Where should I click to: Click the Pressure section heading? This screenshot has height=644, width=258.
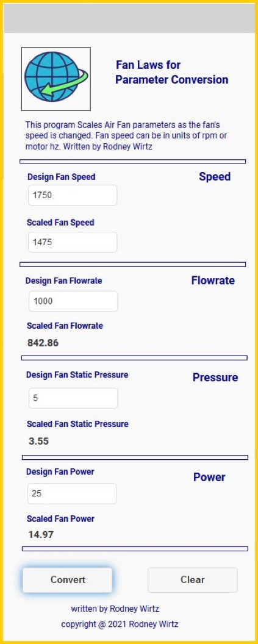click(215, 378)
